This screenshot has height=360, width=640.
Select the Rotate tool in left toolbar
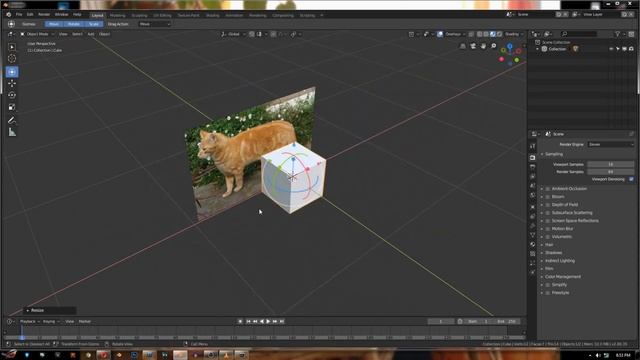[12, 95]
